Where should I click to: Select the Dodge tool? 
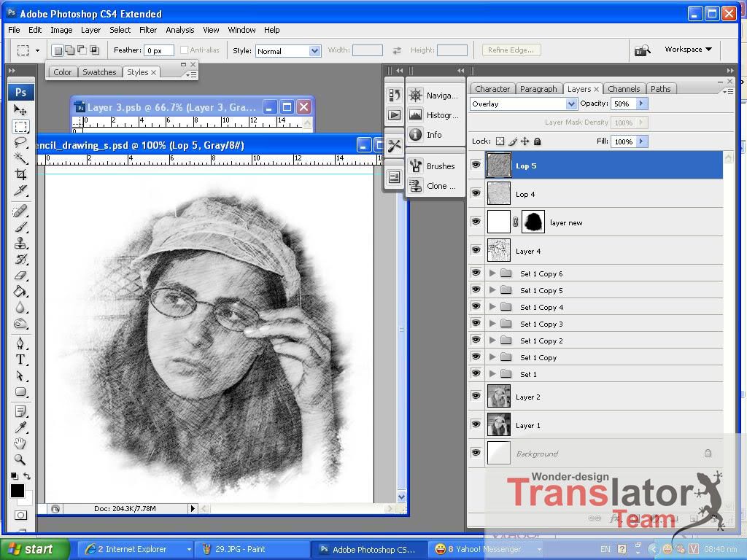20,324
